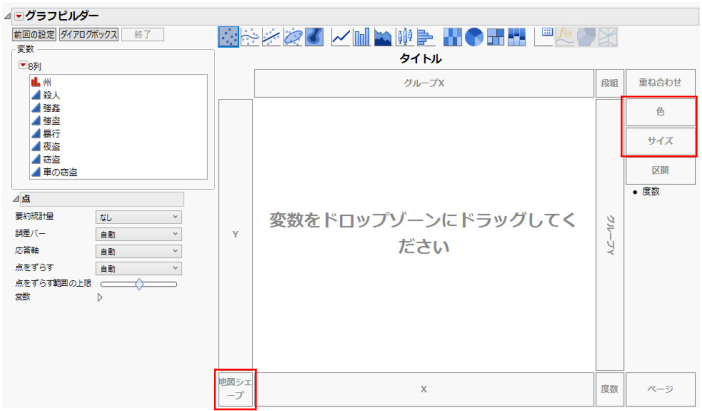
Task: Select the Map Shapes element icon
Action: click(x=586, y=37)
